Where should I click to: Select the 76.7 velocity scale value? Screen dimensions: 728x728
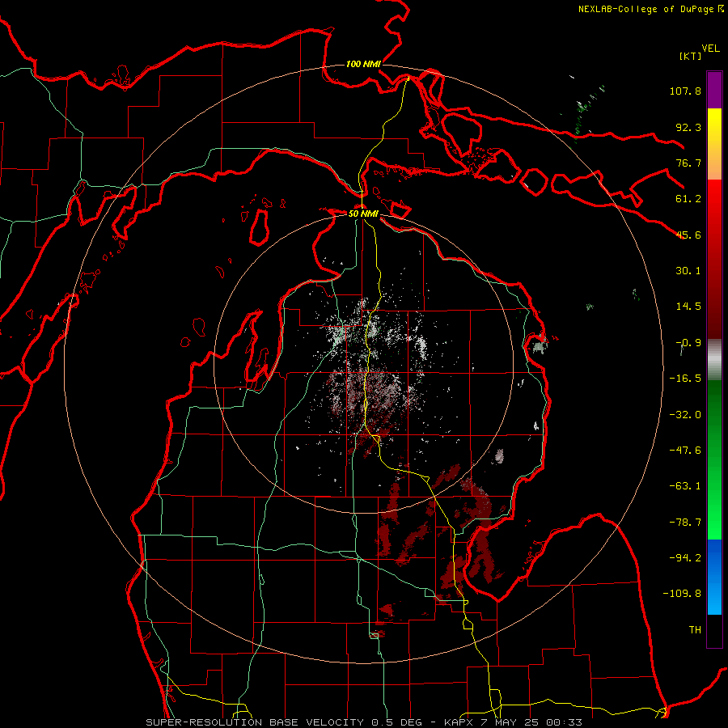688,163
